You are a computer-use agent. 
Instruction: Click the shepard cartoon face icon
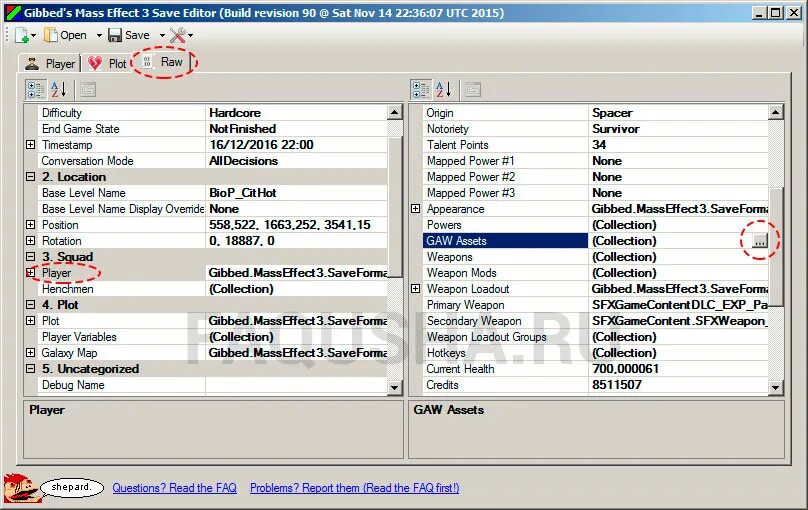pyautogui.click(x=21, y=488)
